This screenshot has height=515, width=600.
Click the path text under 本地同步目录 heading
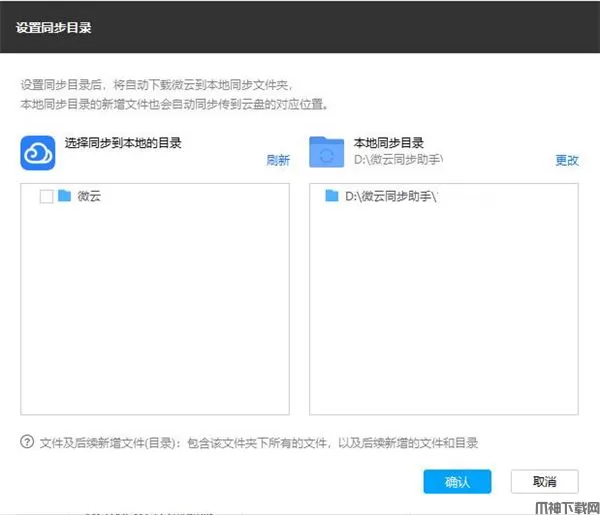[x=398, y=159]
